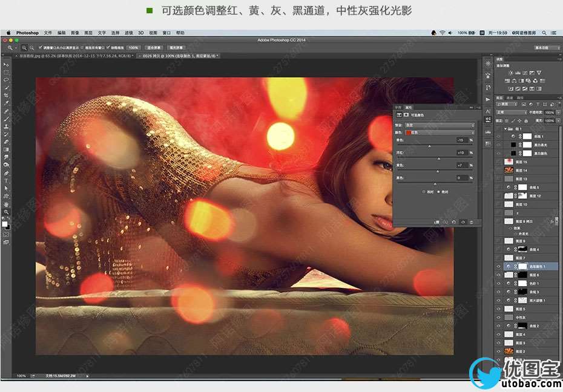Open the preset dropdown in Selective Color panel
This screenshot has height=392, width=563.
click(x=440, y=125)
